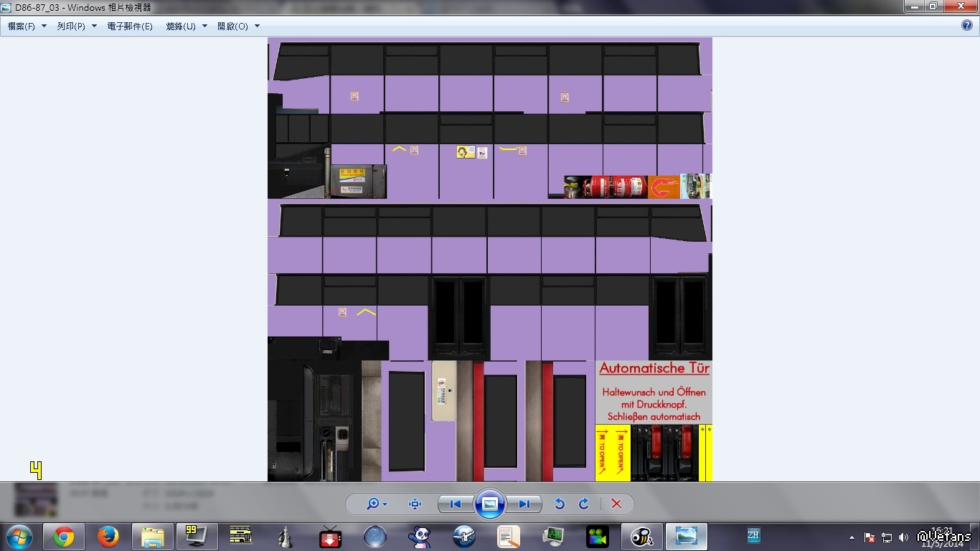Click the Windows Start button

click(19, 537)
